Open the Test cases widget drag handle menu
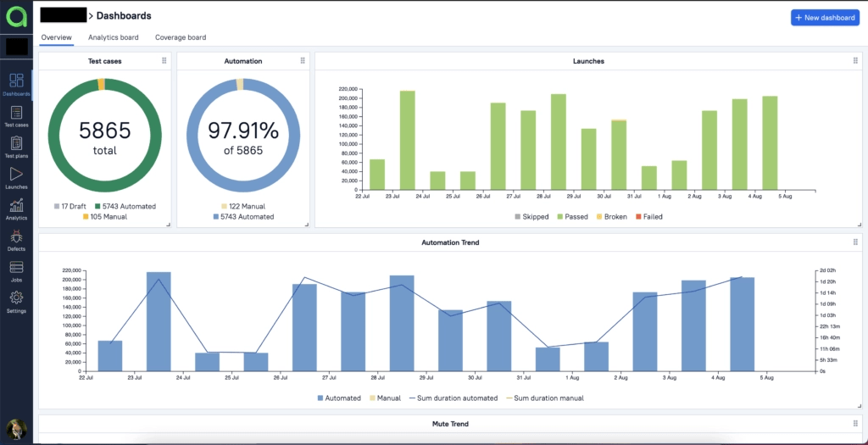 pos(164,61)
